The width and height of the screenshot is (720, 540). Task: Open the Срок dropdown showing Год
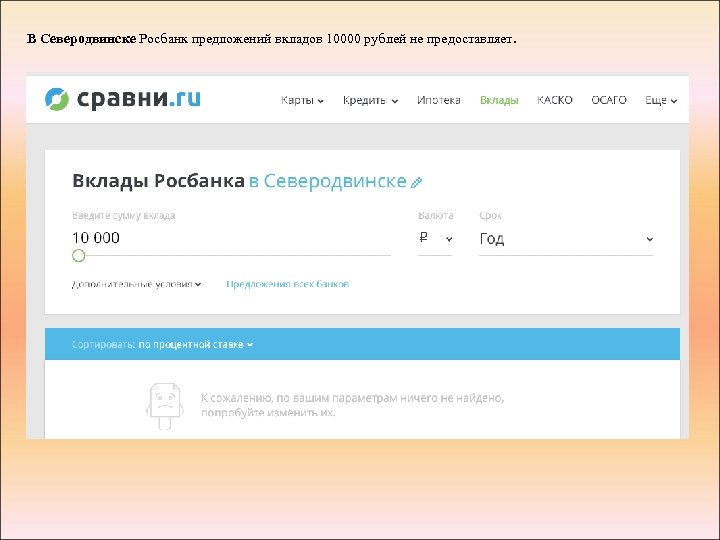(566, 239)
